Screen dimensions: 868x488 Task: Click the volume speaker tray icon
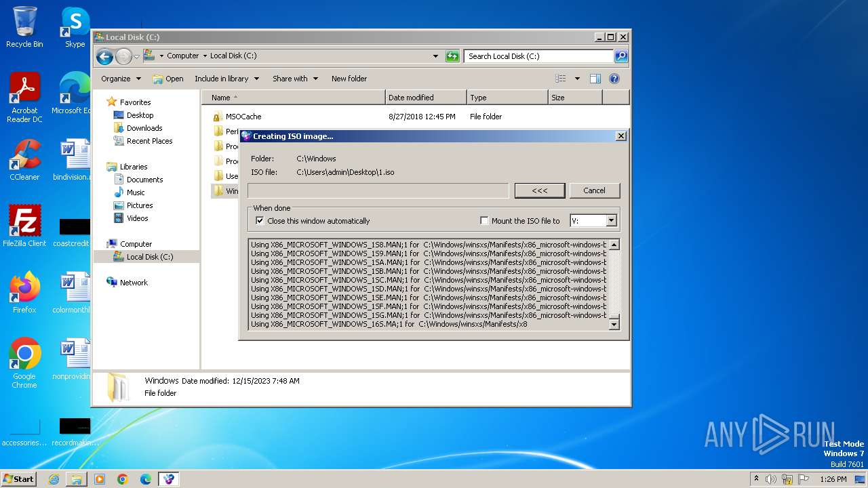(x=771, y=479)
